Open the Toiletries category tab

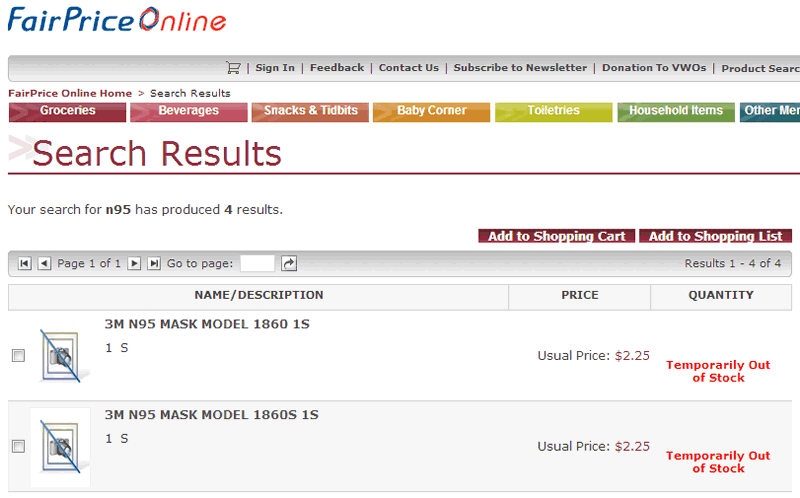[554, 112]
